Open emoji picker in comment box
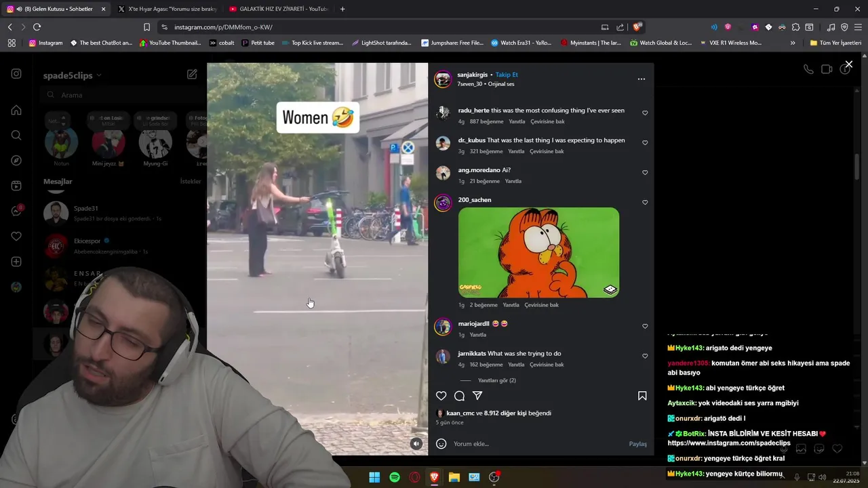This screenshot has height=488, width=868. point(441,444)
